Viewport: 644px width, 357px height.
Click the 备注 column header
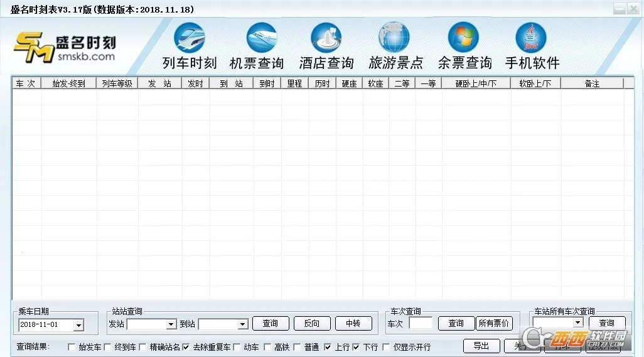point(593,83)
